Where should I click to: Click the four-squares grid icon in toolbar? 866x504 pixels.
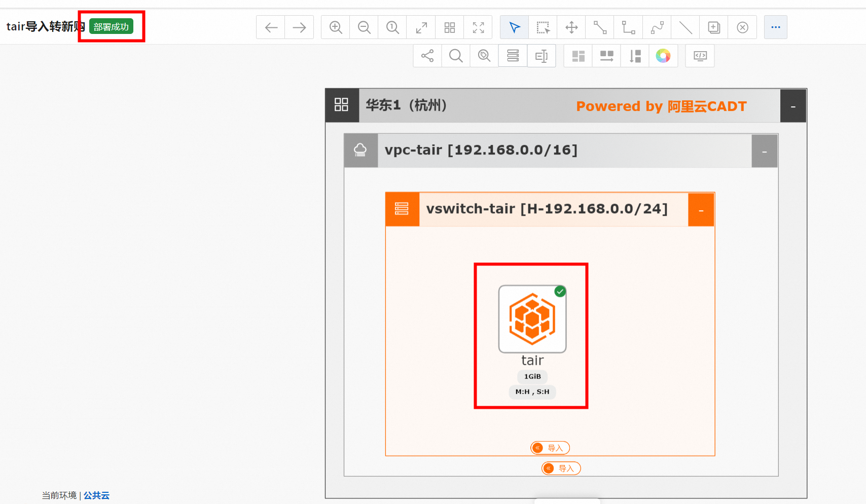pyautogui.click(x=449, y=27)
